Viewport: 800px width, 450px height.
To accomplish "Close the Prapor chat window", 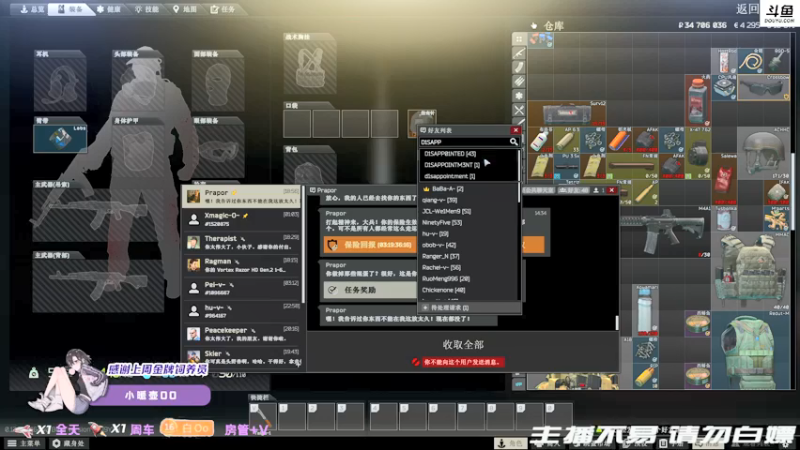I will pos(611,190).
